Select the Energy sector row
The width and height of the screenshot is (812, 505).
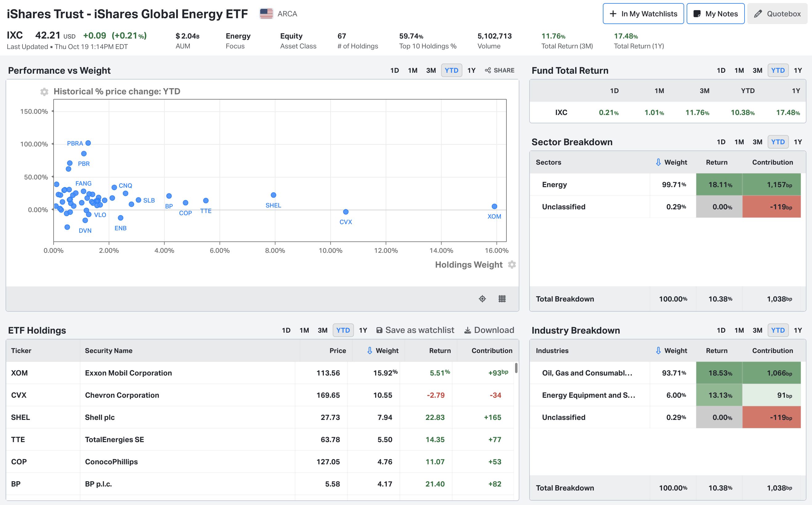[x=665, y=184]
